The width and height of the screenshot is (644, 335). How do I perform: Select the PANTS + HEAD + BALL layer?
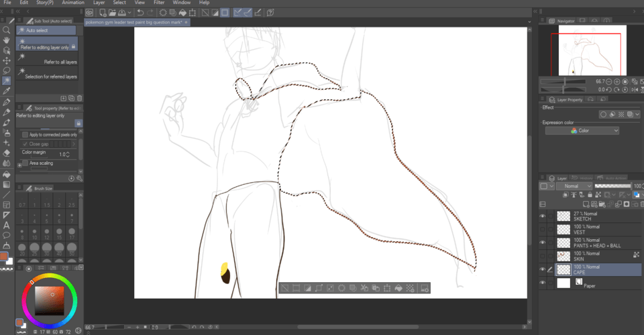[597, 243]
